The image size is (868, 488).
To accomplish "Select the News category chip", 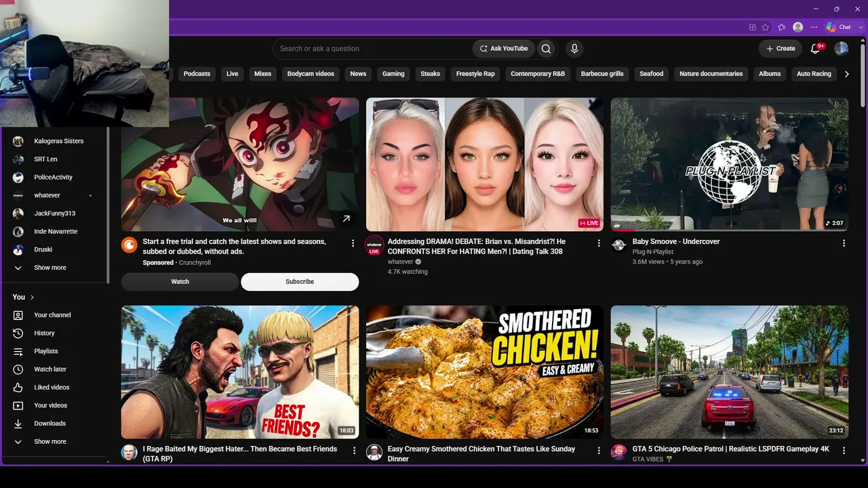I will click(358, 74).
